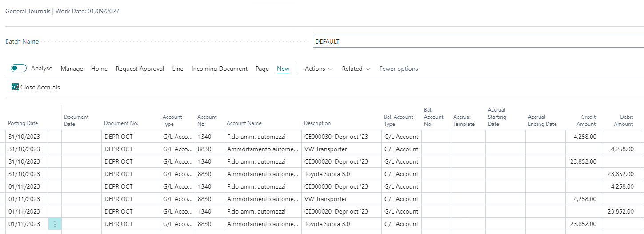
Task: Click the Debit Amount column header
Action: click(x=624, y=120)
